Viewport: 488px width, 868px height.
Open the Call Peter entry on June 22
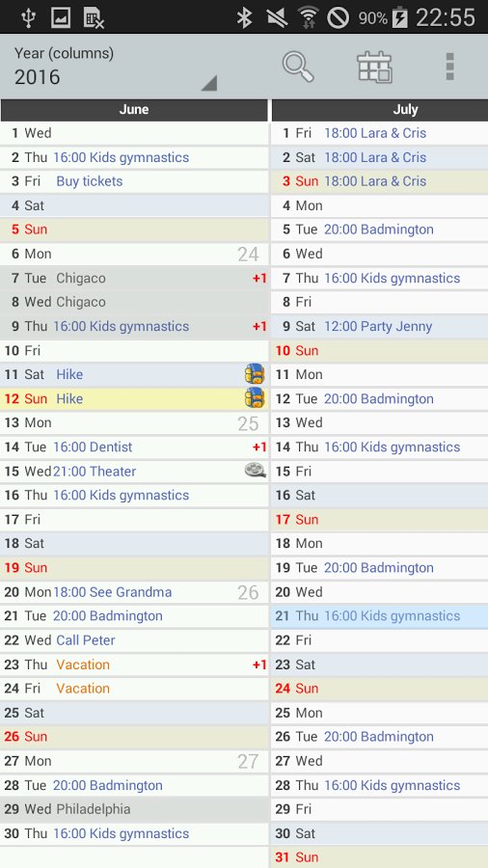[x=86, y=640]
